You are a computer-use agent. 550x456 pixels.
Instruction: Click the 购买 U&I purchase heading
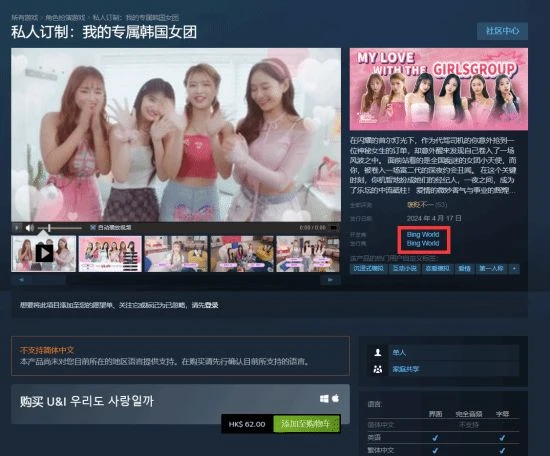click(x=87, y=401)
